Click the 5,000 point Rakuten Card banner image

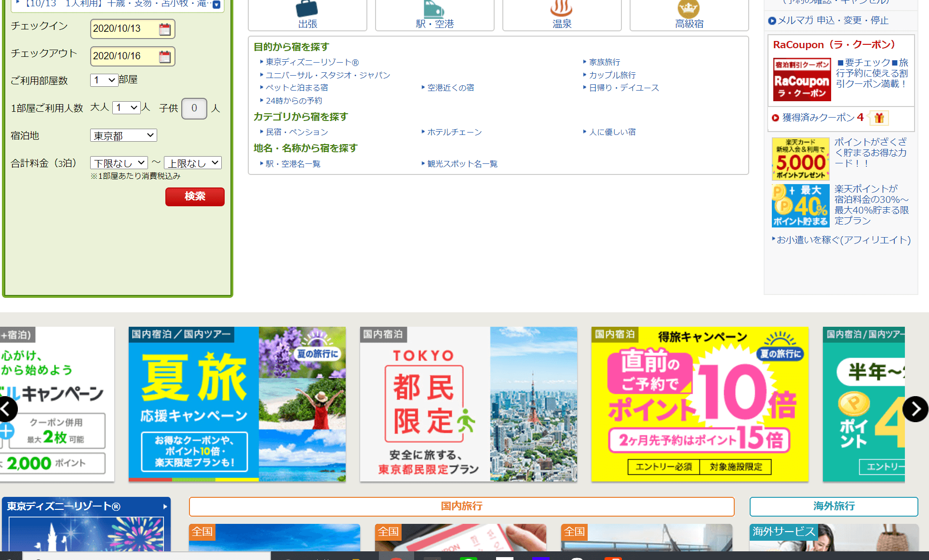[800, 159]
